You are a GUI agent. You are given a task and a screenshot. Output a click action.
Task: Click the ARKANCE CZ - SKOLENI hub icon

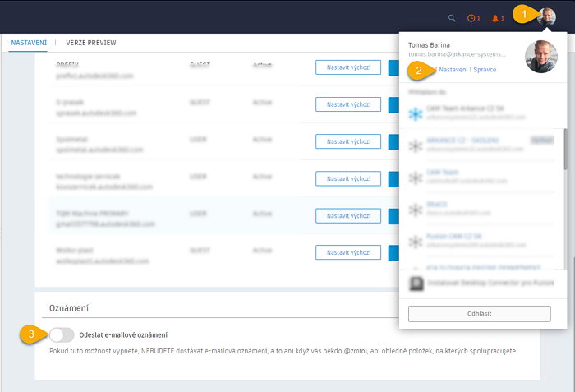pyautogui.click(x=416, y=145)
